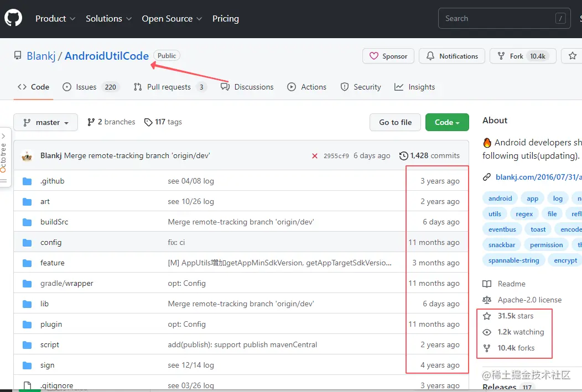
Task: View the 117 tags link
Action: 163,122
